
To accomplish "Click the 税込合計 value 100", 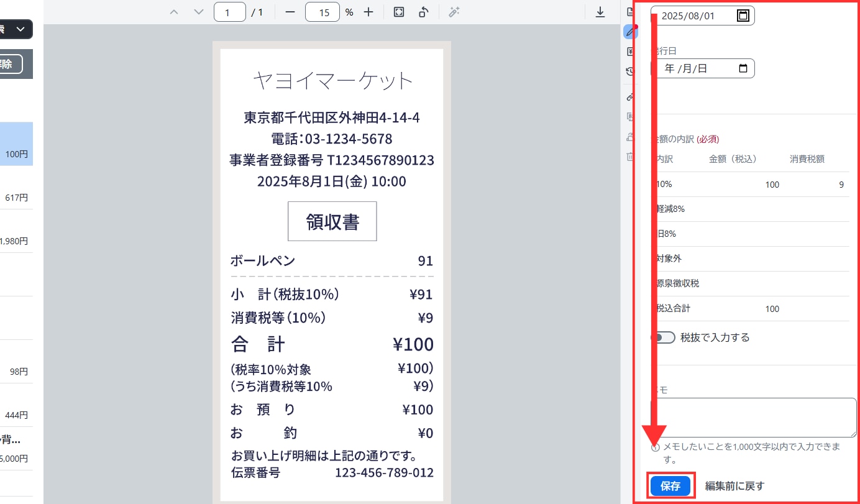I will tap(772, 309).
